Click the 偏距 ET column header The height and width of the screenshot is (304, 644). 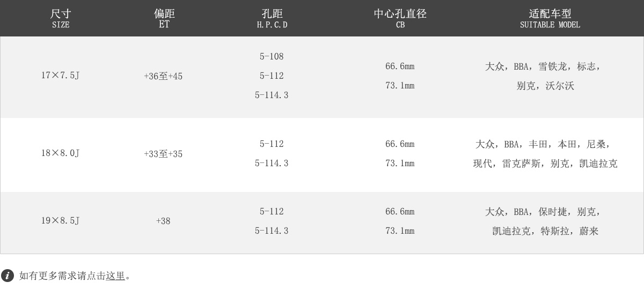164,18
